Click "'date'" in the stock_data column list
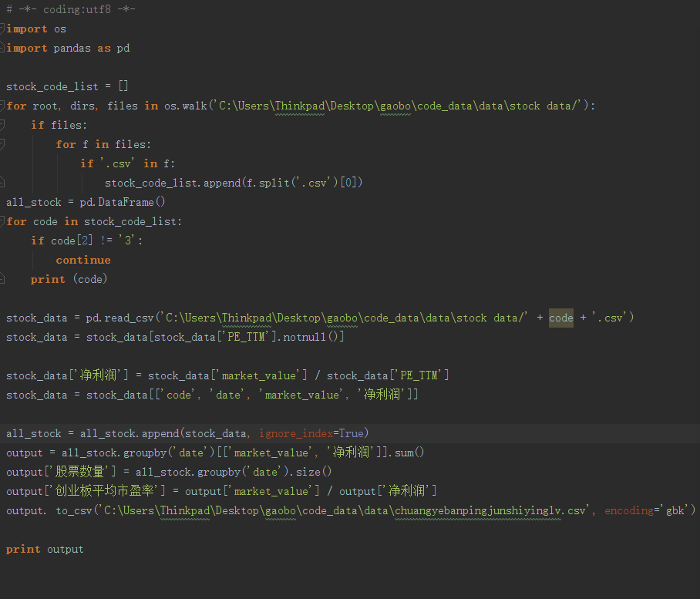Image resolution: width=700 pixels, height=599 pixels. pos(227,395)
